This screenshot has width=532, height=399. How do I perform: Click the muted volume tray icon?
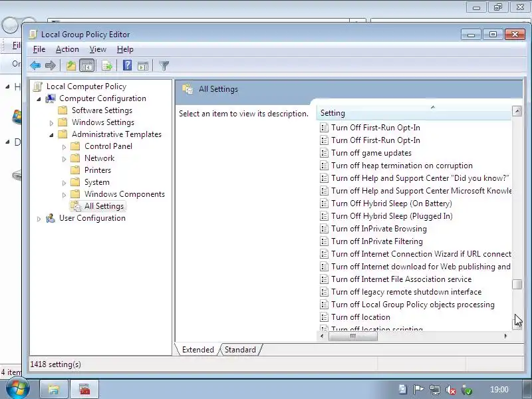point(451,390)
